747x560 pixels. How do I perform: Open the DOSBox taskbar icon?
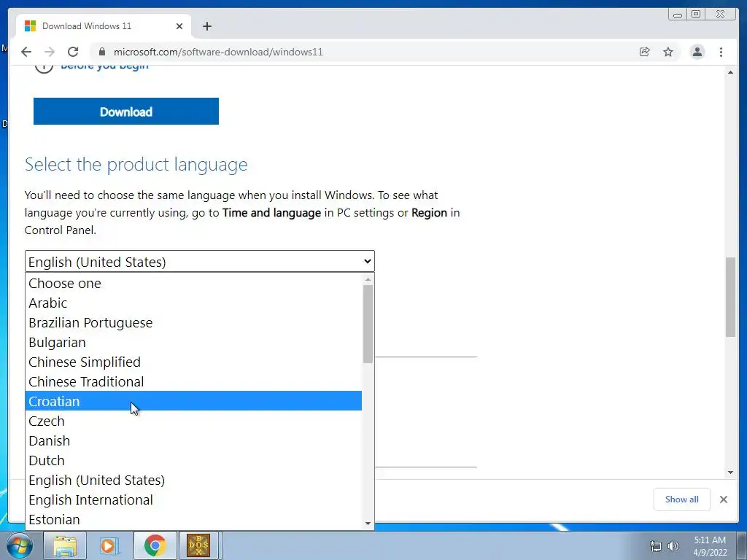click(198, 545)
